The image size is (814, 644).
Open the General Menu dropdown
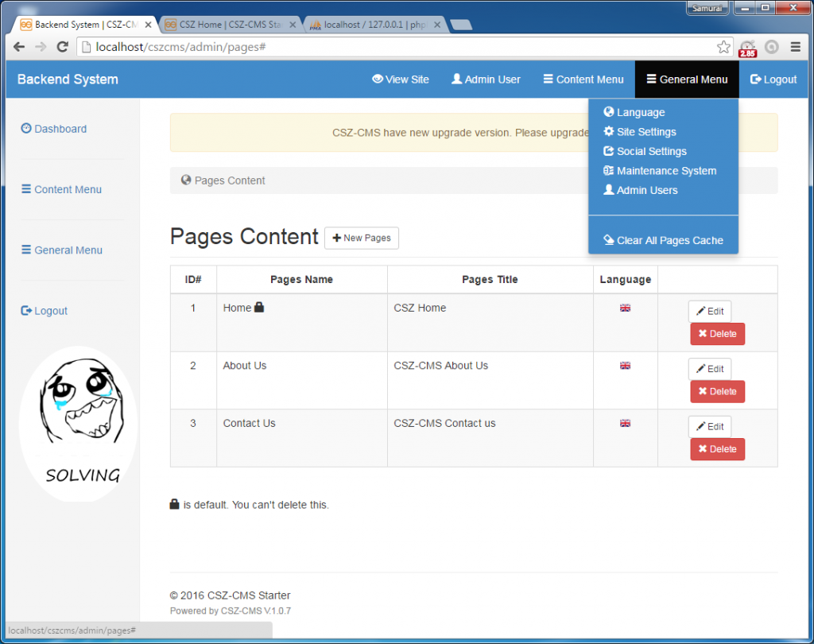coord(686,79)
